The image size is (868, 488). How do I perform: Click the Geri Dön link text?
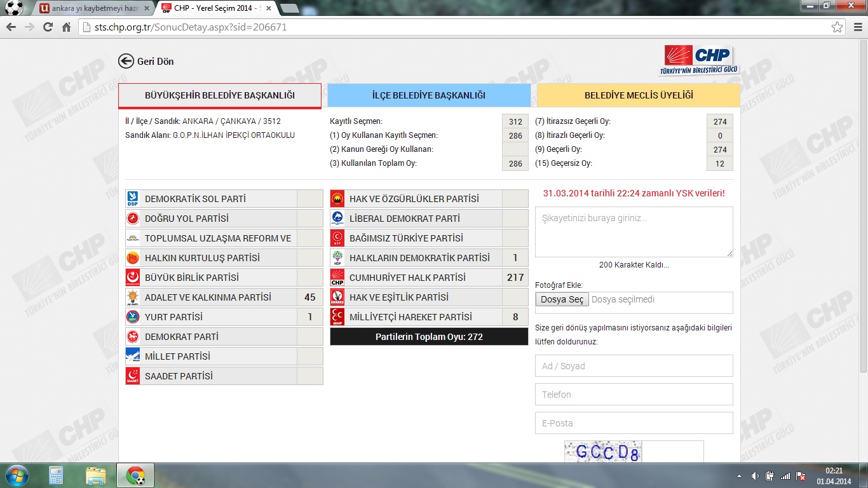point(156,62)
